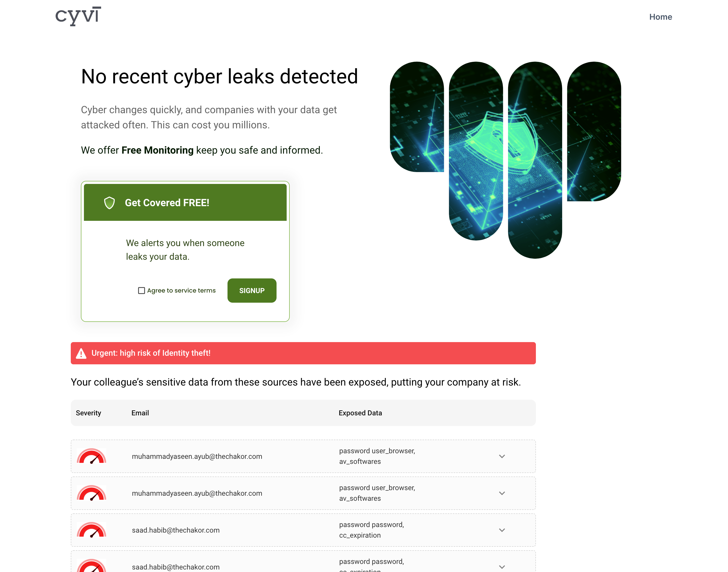Click the SIGNUP button
This screenshot has width=728, height=572.
point(252,290)
